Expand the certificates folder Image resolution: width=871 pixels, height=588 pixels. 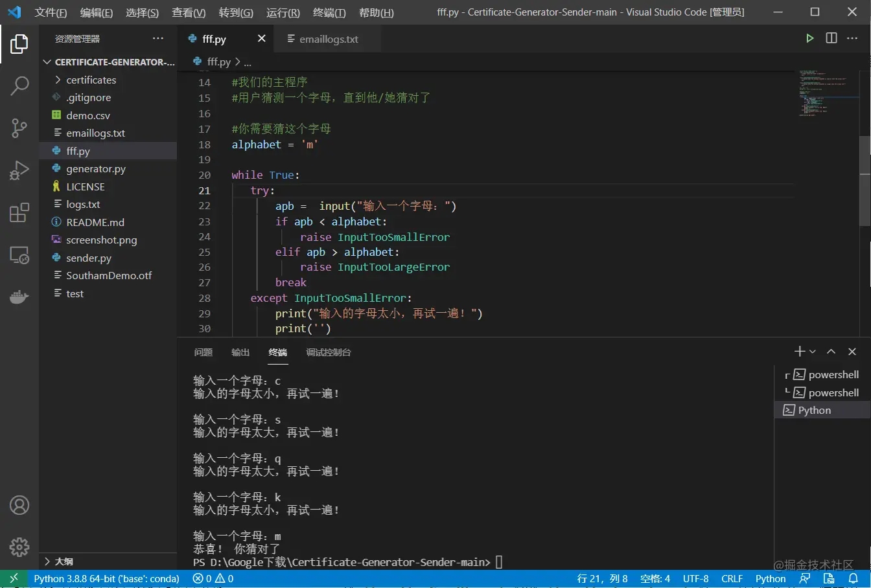[91, 80]
